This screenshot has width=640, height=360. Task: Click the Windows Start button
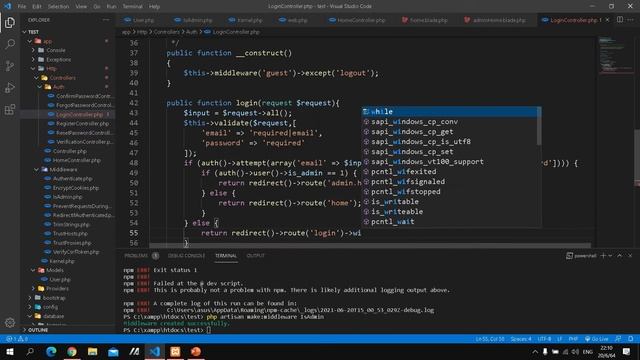(x=9, y=351)
